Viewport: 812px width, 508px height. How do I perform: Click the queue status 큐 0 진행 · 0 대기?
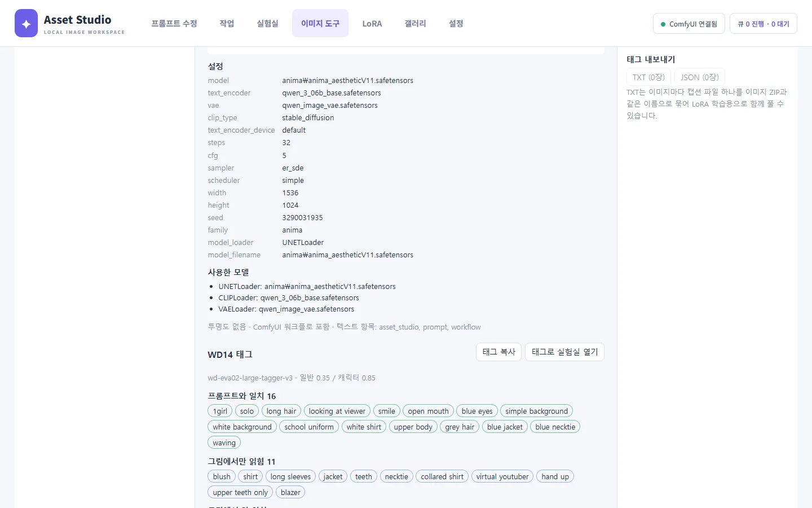click(x=764, y=24)
